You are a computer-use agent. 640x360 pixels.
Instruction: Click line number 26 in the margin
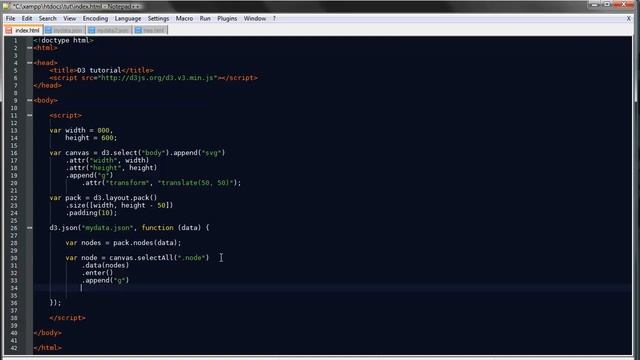pos(14,228)
